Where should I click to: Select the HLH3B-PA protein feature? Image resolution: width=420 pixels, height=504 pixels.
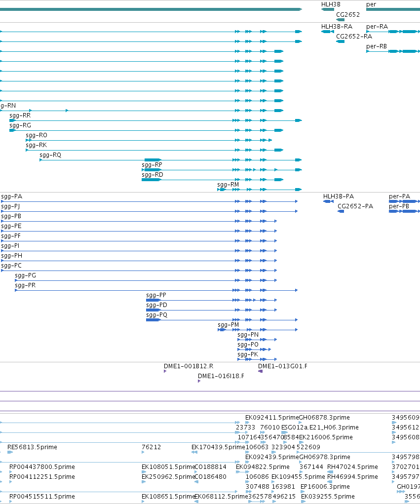(328, 201)
